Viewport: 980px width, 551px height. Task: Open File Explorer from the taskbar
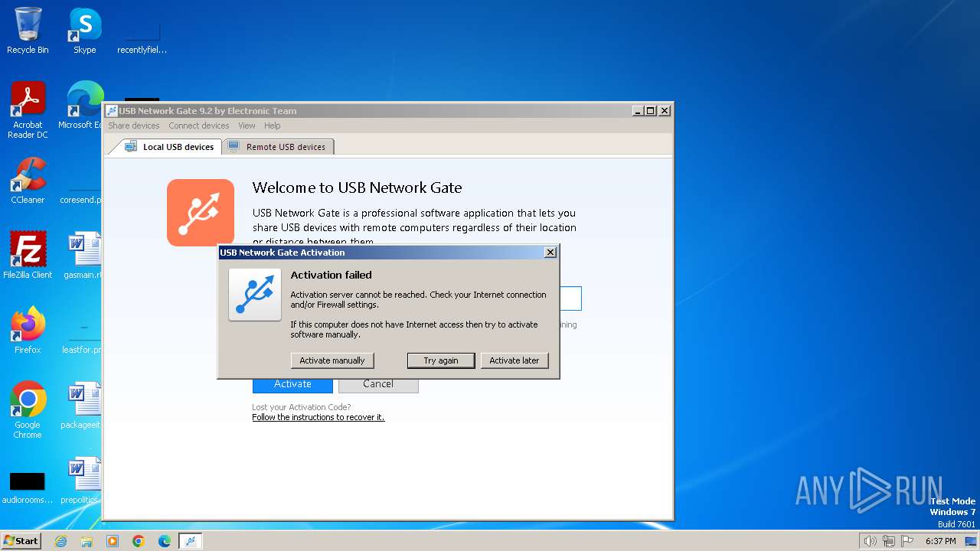click(87, 541)
